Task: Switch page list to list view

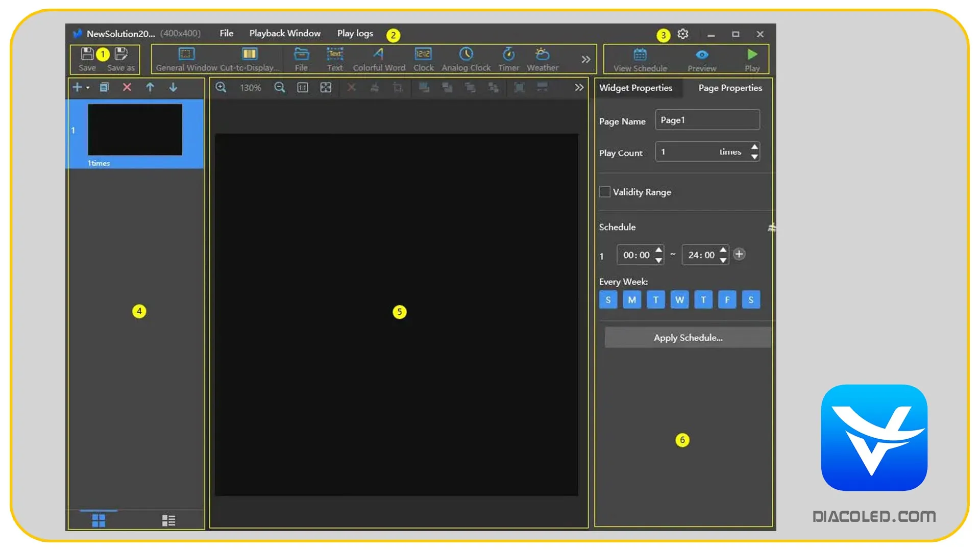Action: tap(168, 520)
